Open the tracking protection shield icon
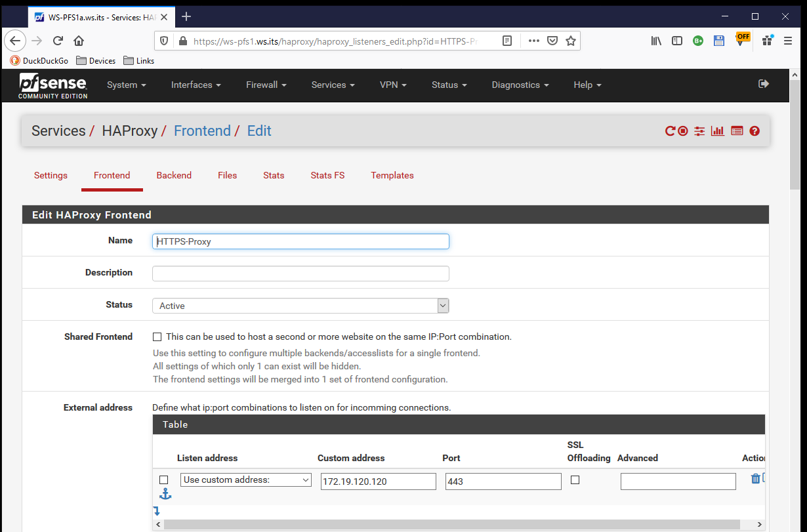Screen dimensions: 807x532 [x=164, y=41]
